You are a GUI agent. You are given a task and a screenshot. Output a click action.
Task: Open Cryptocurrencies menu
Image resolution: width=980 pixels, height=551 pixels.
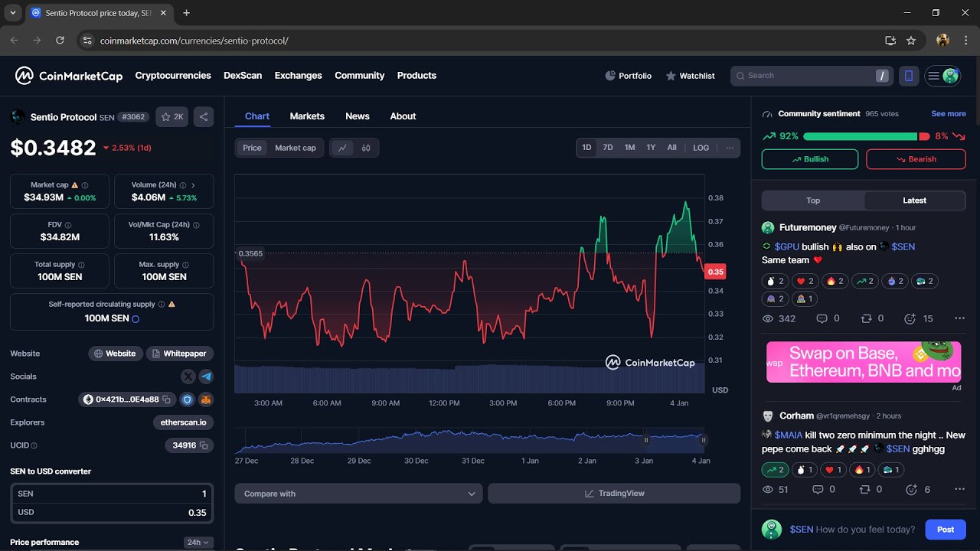pos(173,76)
